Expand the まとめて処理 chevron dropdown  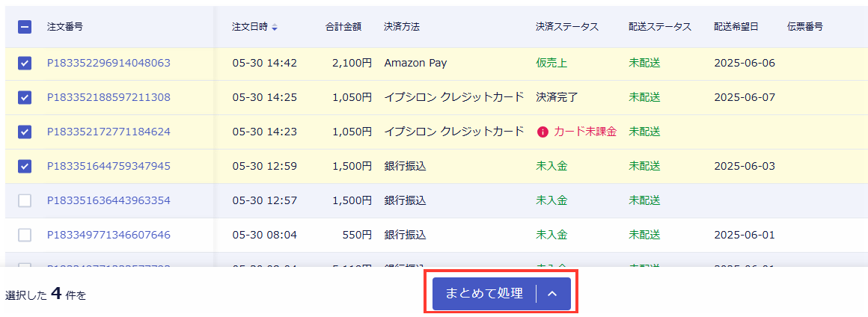[x=552, y=294]
